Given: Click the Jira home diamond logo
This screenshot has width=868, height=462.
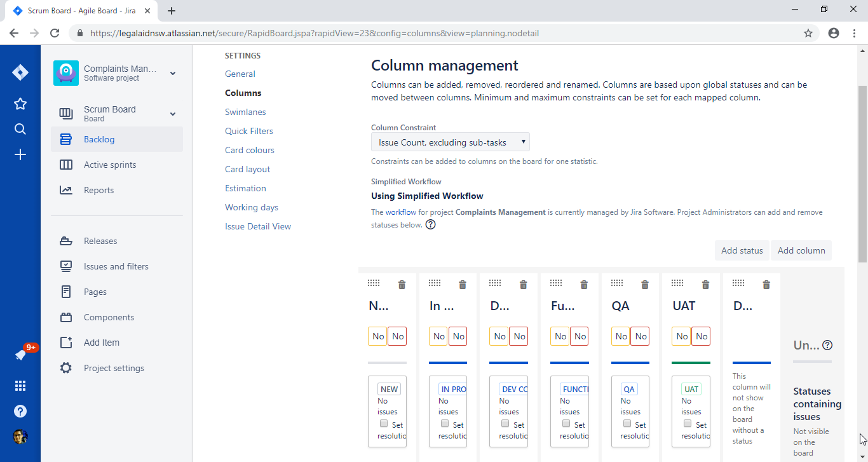Looking at the screenshot, I should [x=20, y=72].
